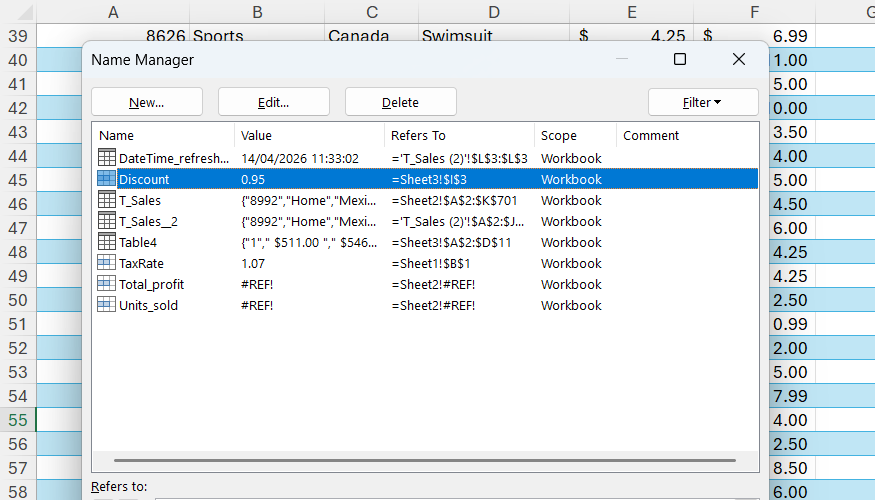The image size is (875, 500).
Task: Click cell F43 showing 3.50
Action: tap(791, 132)
